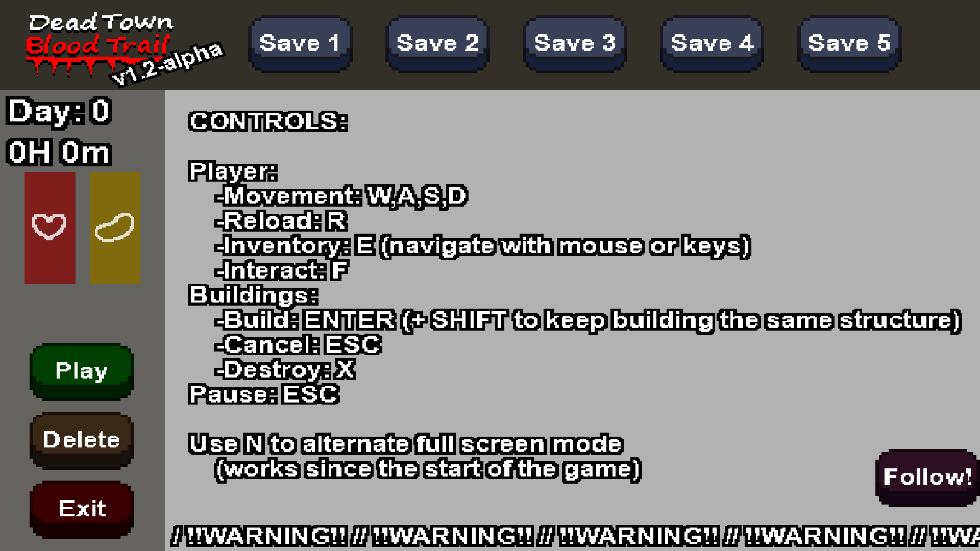Click the yellow hunger bar
This screenshot has width=980, height=551.
click(115, 228)
